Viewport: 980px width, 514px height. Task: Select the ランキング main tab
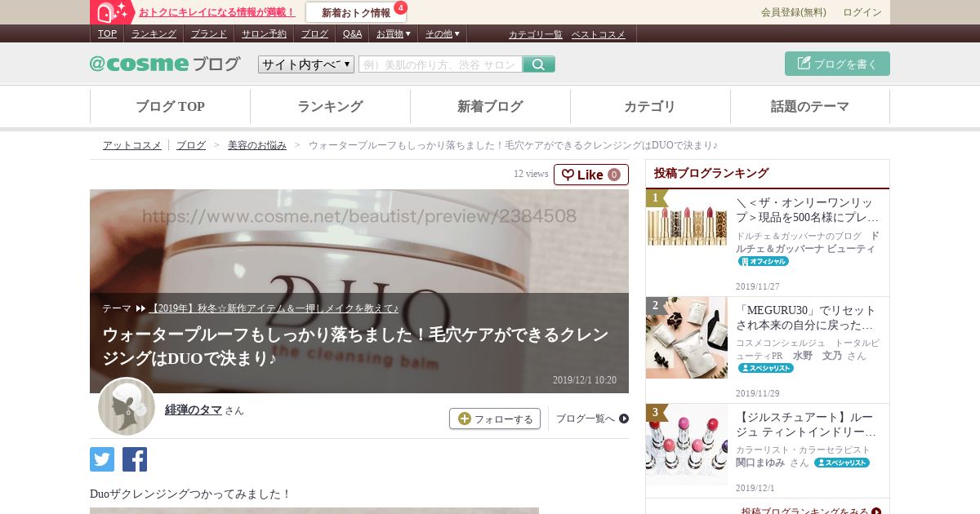(x=330, y=107)
